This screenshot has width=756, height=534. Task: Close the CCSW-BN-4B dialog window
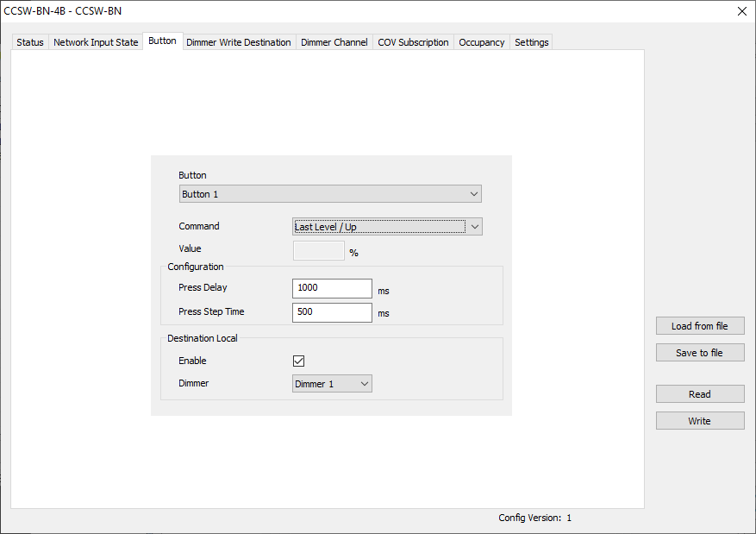(x=742, y=11)
